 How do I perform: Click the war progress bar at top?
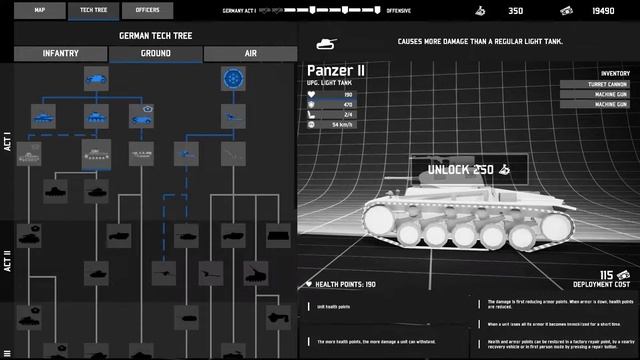tap(321, 10)
